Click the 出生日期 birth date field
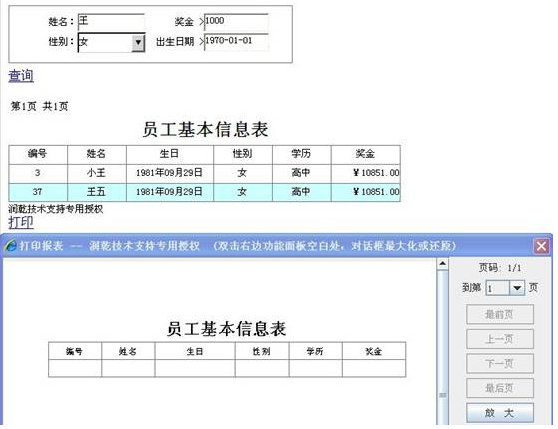The width and height of the screenshot is (558, 429). (x=236, y=42)
